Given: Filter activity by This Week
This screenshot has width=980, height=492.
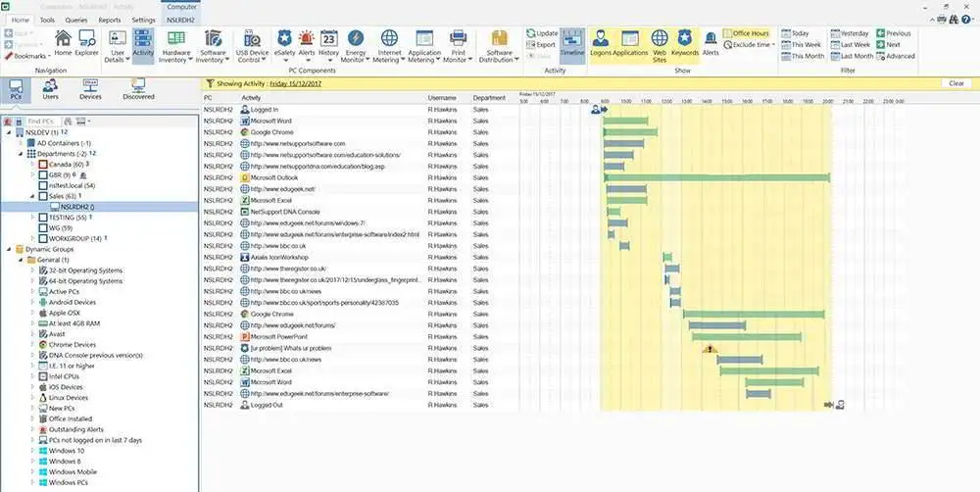Looking at the screenshot, I should click(x=802, y=45).
